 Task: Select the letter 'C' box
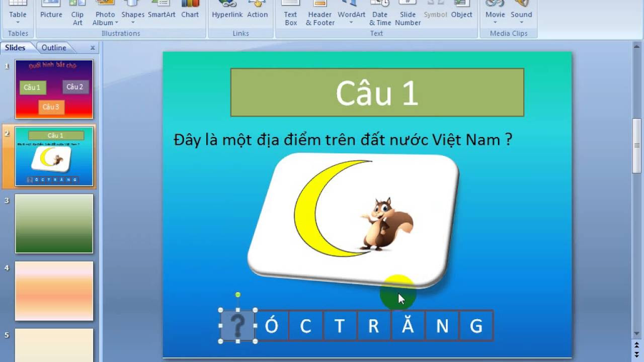pos(305,326)
